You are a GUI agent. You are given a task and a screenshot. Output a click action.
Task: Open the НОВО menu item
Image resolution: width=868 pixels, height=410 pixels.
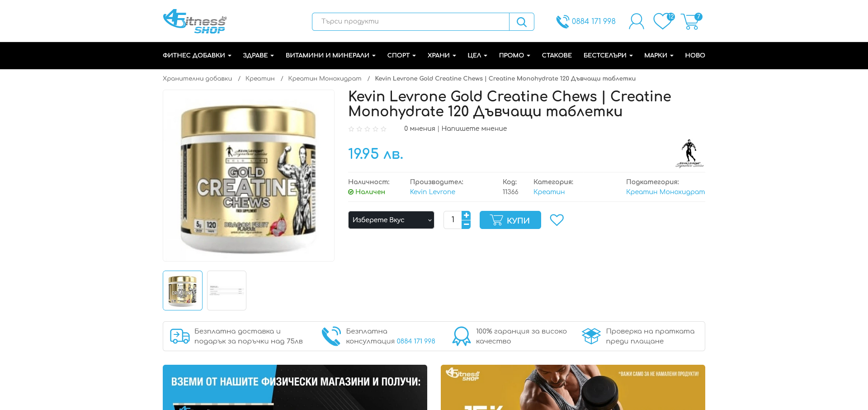[695, 55]
